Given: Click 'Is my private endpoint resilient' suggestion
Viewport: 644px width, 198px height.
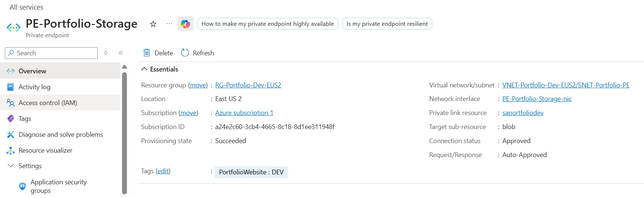Looking at the screenshot, I should 387,24.
